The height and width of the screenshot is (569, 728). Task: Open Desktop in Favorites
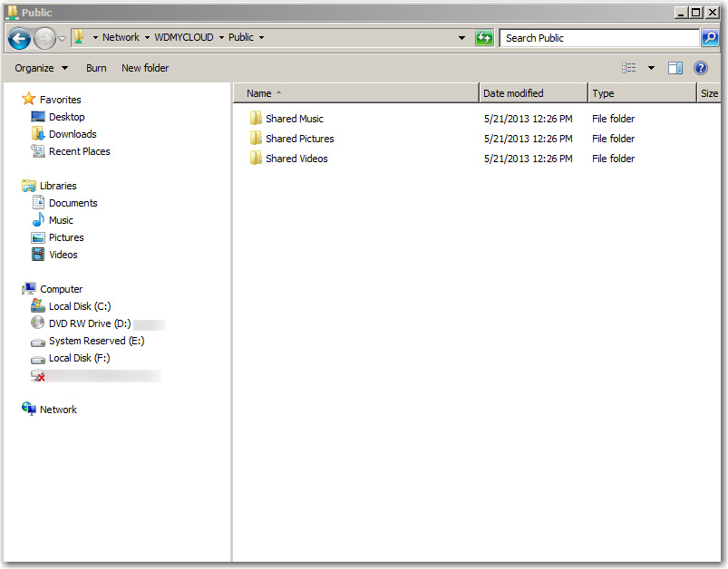pyautogui.click(x=58, y=117)
